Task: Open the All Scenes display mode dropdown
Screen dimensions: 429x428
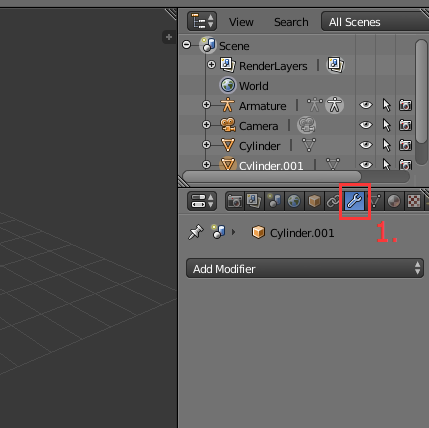Action: 375,22
